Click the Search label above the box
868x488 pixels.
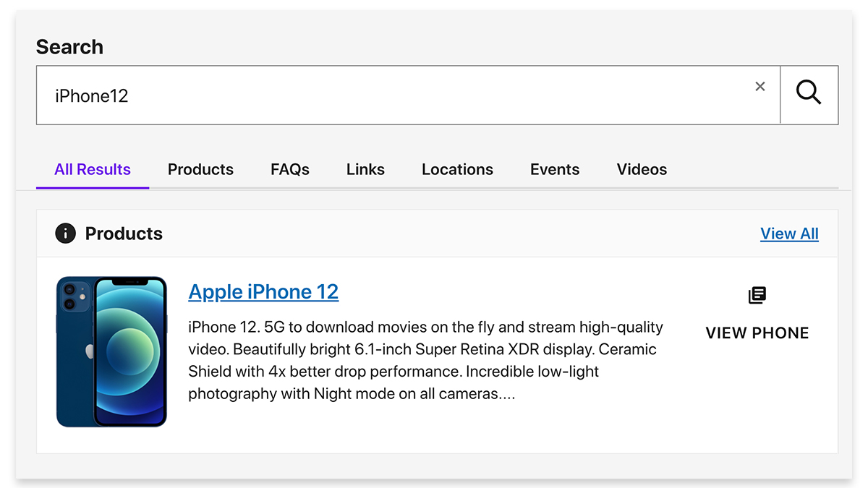(x=69, y=47)
